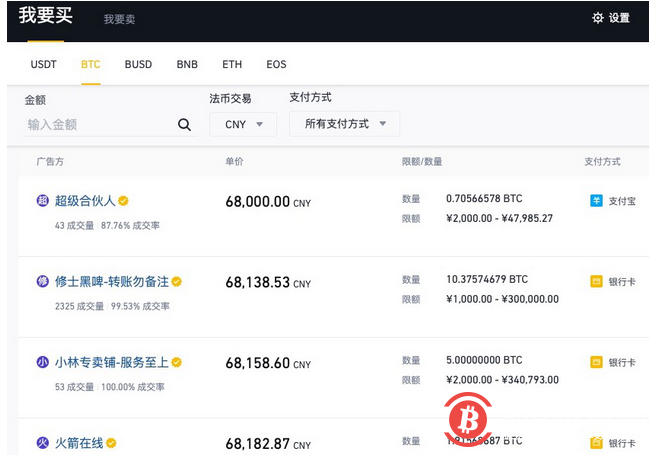Switch to the BNB coin tab

pos(187,65)
